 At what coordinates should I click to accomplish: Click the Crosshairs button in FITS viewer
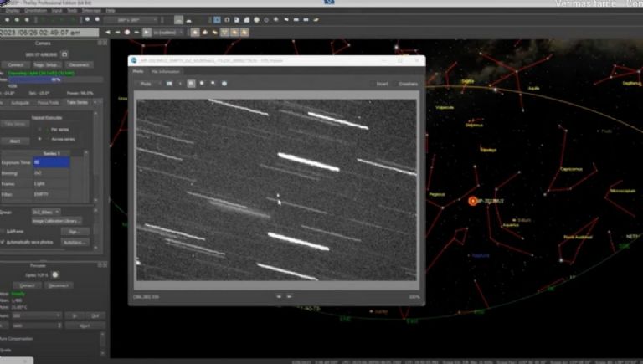407,84
